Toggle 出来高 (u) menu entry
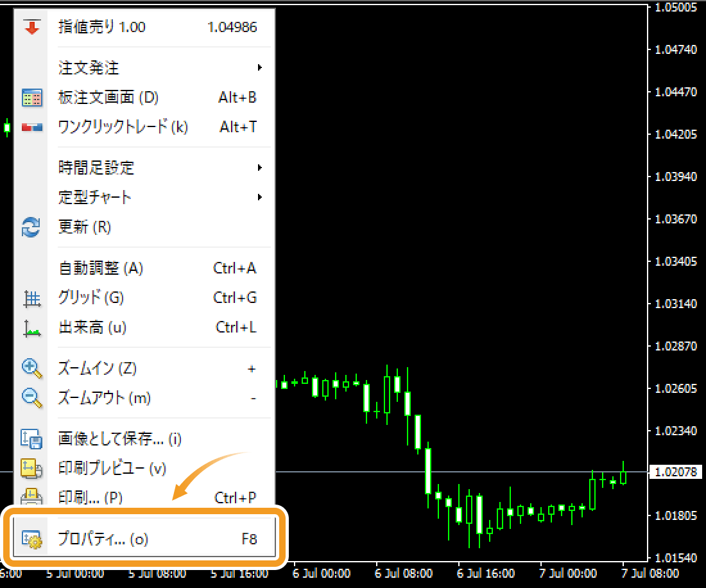Image resolution: width=706 pixels, height=588 pixels. coord(144,328)
